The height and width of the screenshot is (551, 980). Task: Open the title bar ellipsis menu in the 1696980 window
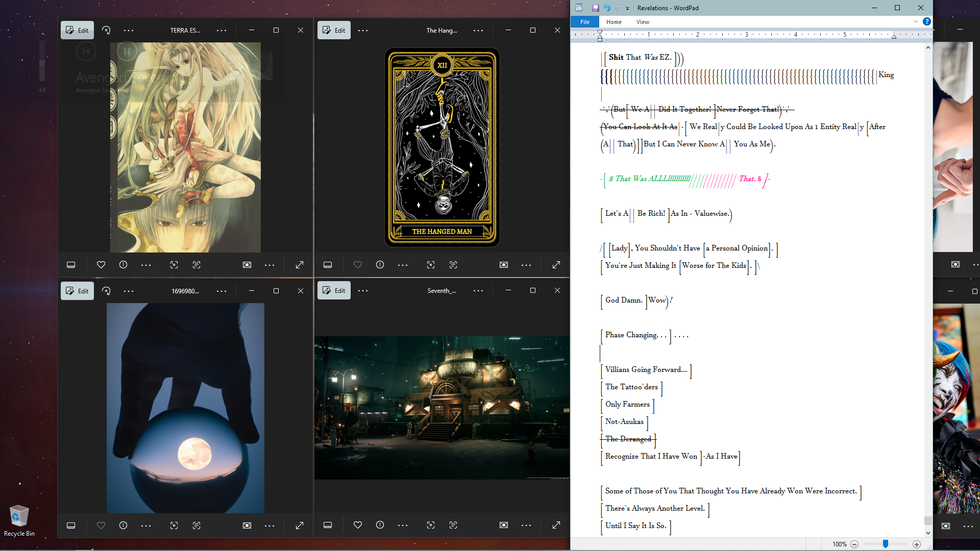(222, 291)
